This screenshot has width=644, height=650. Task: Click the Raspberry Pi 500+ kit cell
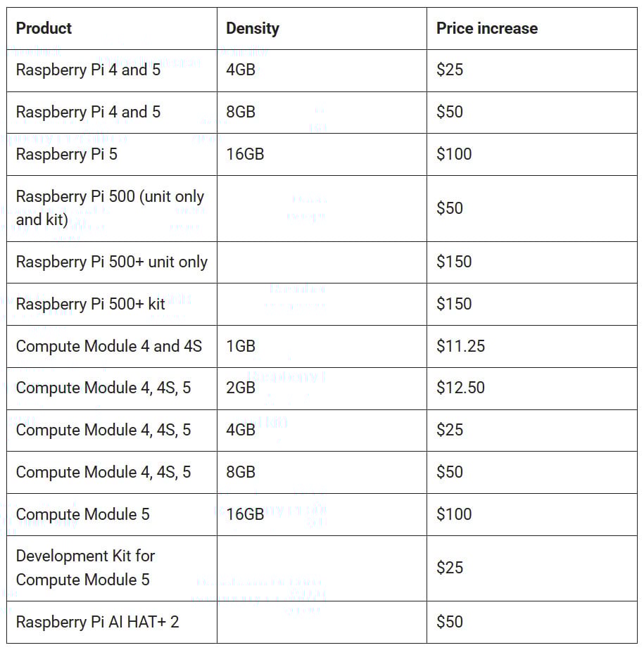click(x=90, y=304)
